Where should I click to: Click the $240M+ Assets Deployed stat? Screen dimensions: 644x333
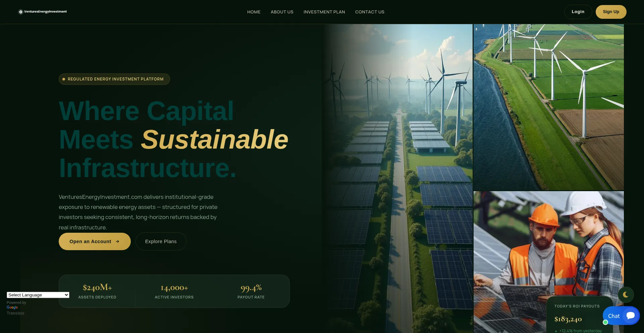pyautogui.click(x=97, y=291)
